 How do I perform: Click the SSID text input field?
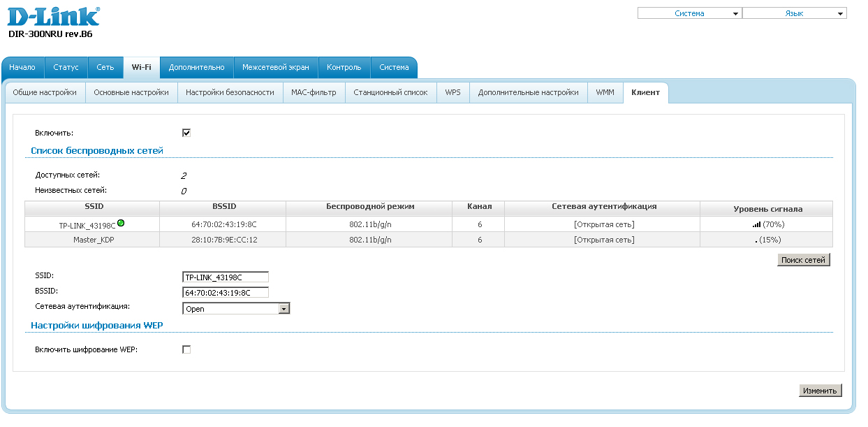click(225, 277)
